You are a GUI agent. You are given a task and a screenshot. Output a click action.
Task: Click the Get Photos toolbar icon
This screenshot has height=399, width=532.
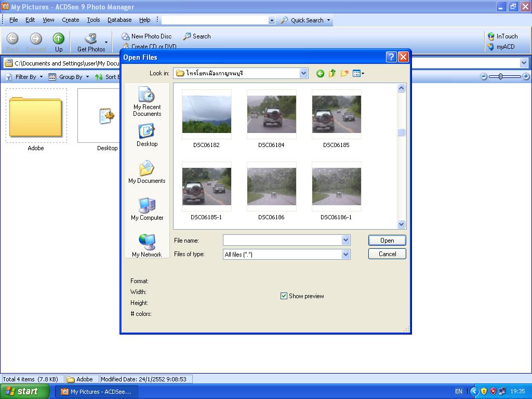pyautogui.click(x=91, y=42)
